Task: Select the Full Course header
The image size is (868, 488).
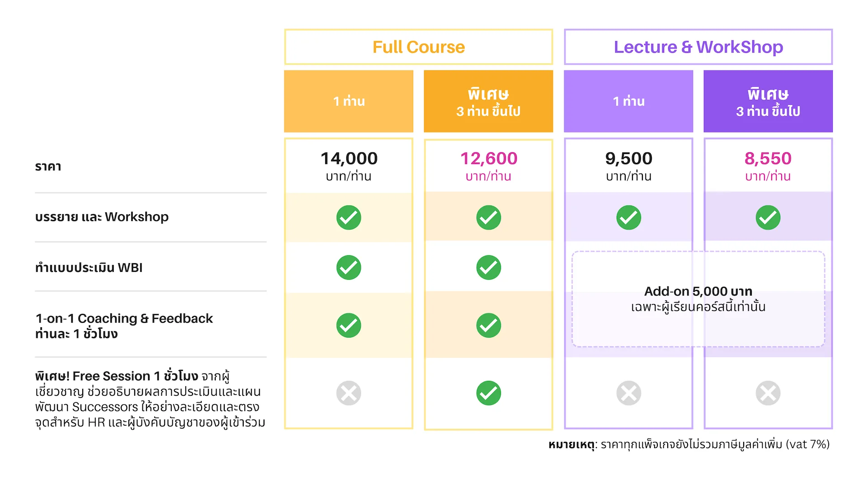Action: [x=419, y=47]
